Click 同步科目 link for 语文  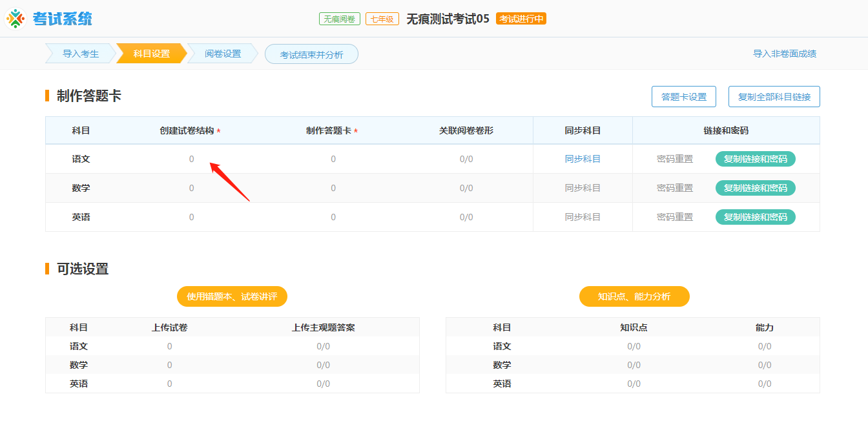[x=583, y=159]
